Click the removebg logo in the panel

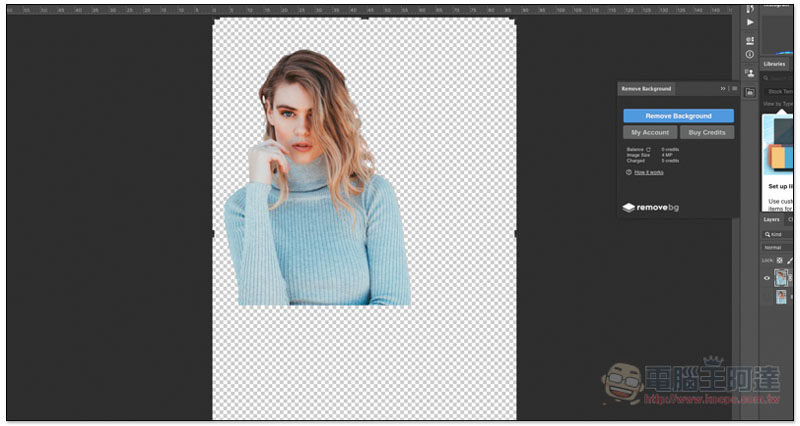click(651, 208)
